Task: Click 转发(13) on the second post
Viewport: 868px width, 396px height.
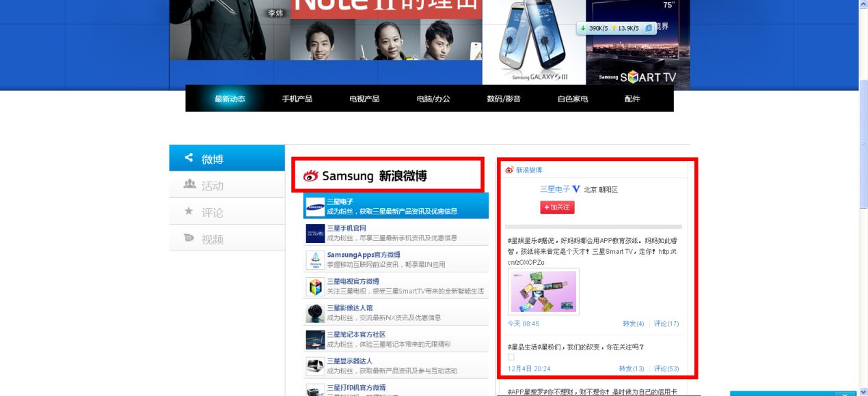Action: [x=632, y=369]
